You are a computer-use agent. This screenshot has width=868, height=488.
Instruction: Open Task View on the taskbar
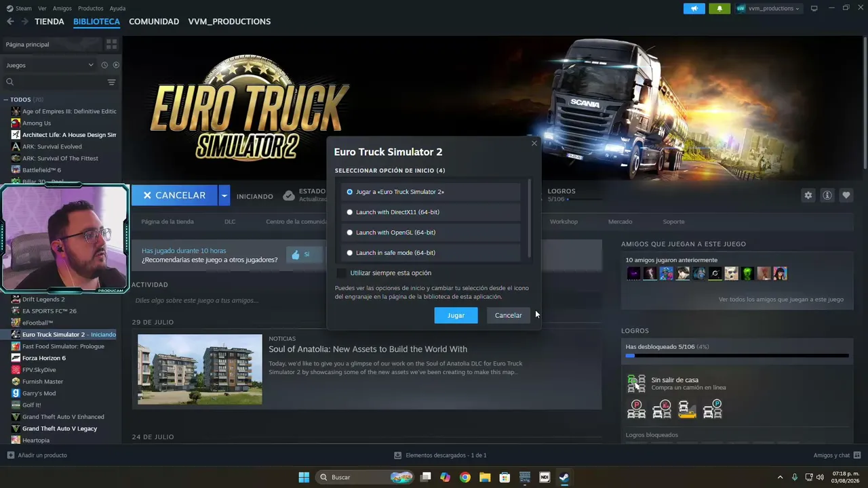[x=425, y=477]
